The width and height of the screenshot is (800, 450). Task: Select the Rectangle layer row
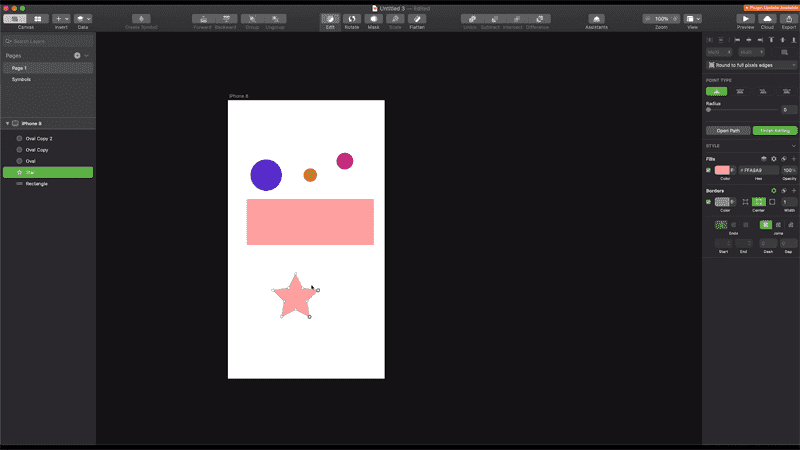pyautogui.click(x=48, y=184)
